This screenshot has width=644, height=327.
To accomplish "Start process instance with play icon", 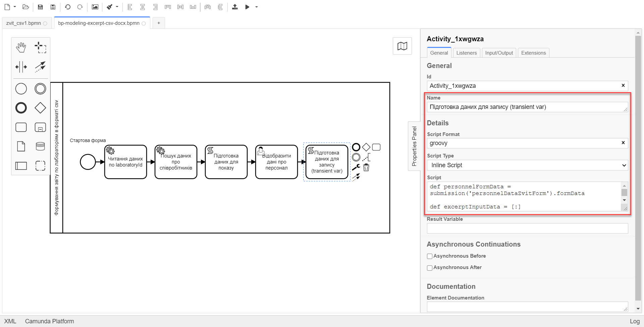I will pyautogui.click(x=247, y=7).
